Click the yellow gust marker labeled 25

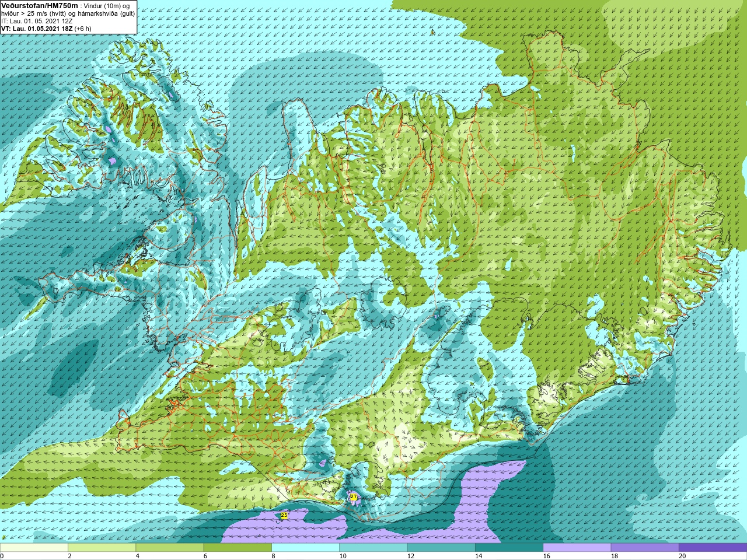point(284,516)
